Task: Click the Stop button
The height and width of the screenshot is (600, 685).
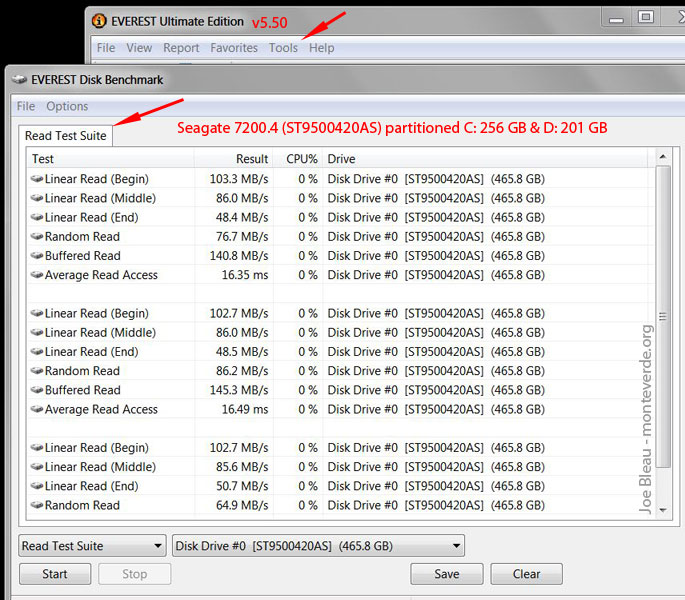Action: tap(135, 574)
